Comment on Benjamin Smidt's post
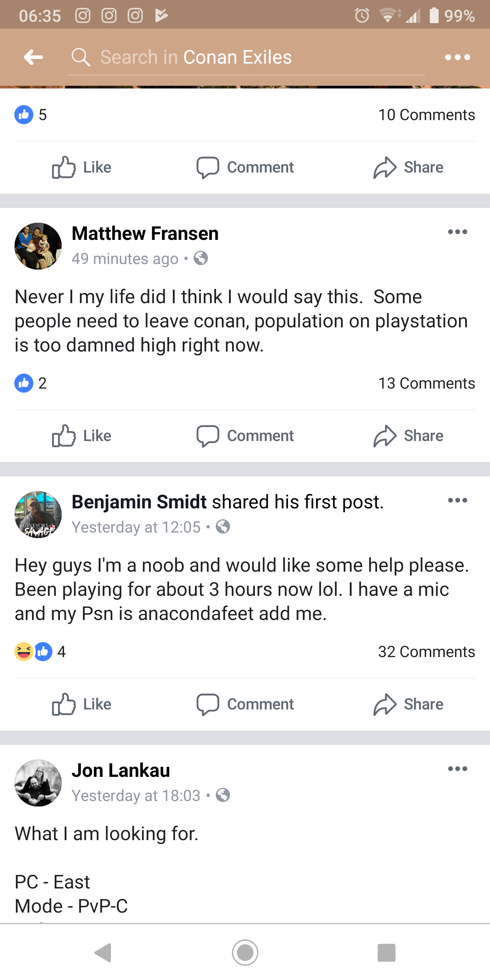The width and height of the screenshot is (490, 980). [245, 704]
